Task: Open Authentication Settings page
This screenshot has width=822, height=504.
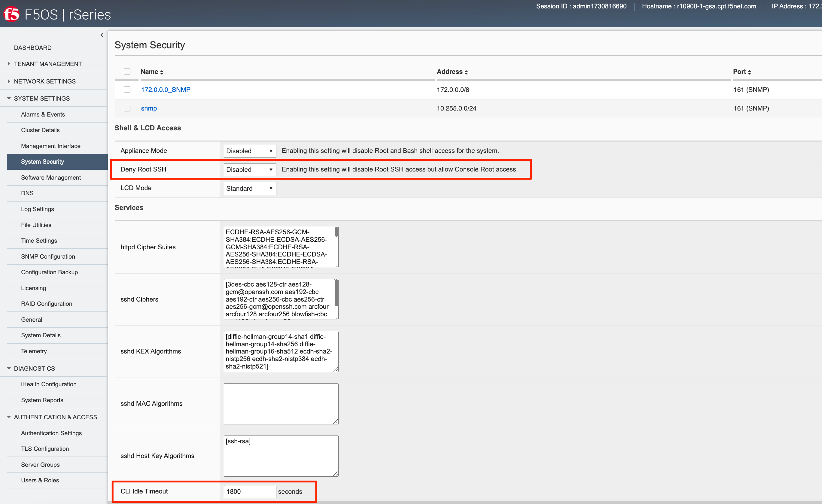Action: tap(51, 433)
